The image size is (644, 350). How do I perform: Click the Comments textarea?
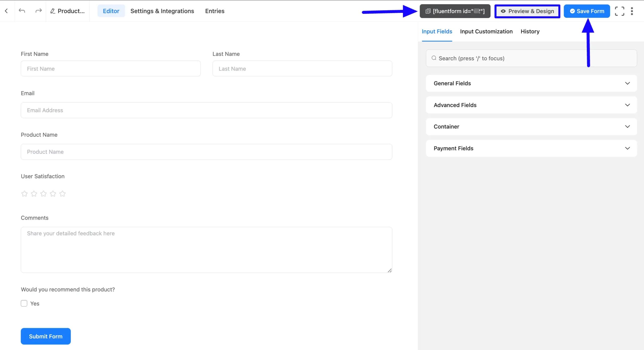point(207,250)
